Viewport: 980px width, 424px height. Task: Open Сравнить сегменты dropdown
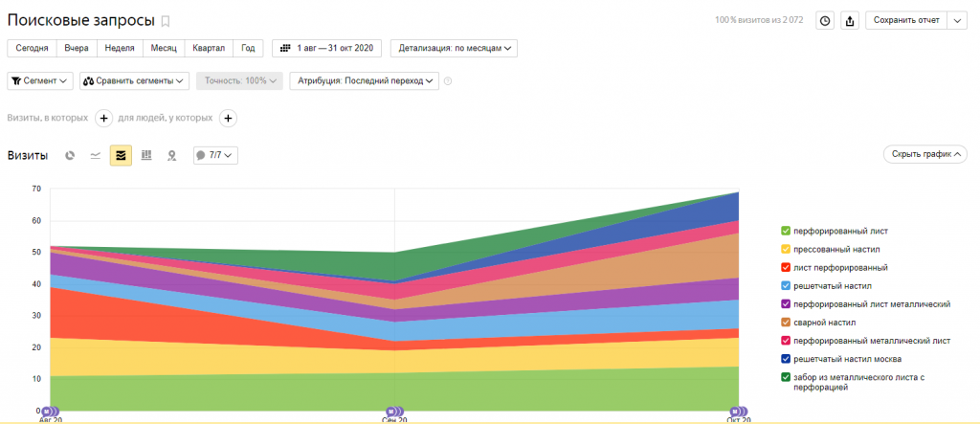pos(134,81)
